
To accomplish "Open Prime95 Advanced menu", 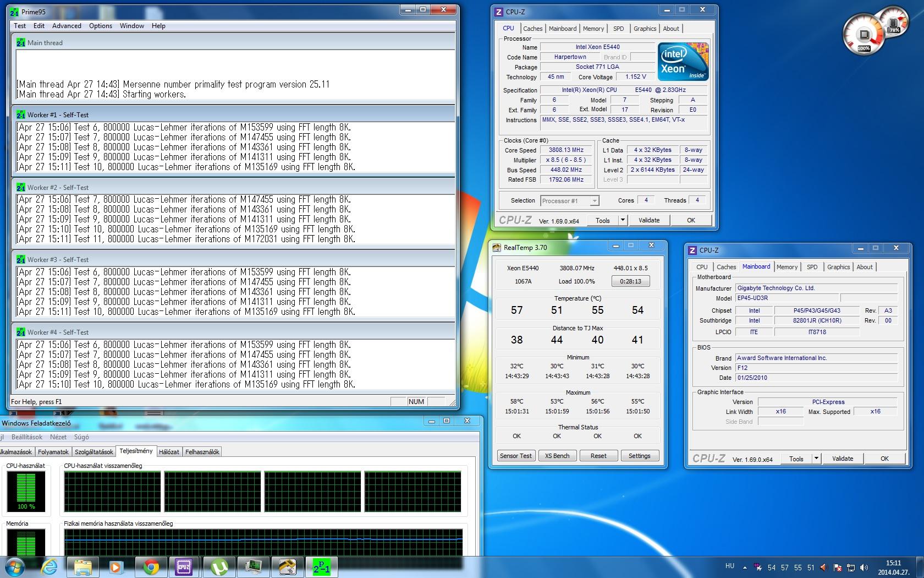I will (x=67, y=26).
